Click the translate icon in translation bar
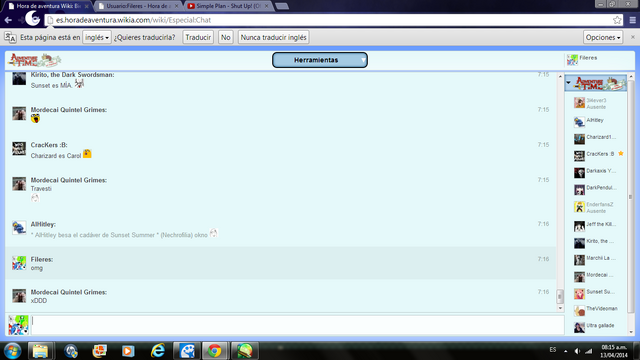The height and width of the screenshot is (360, 640). click(10, 37)
